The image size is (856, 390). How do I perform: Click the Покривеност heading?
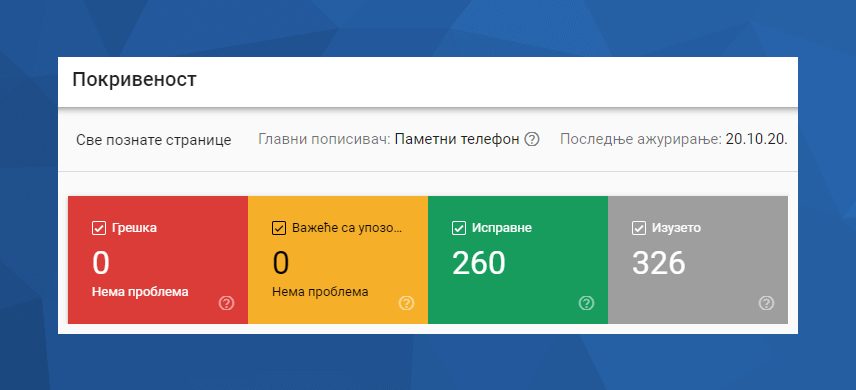(134, 80)
